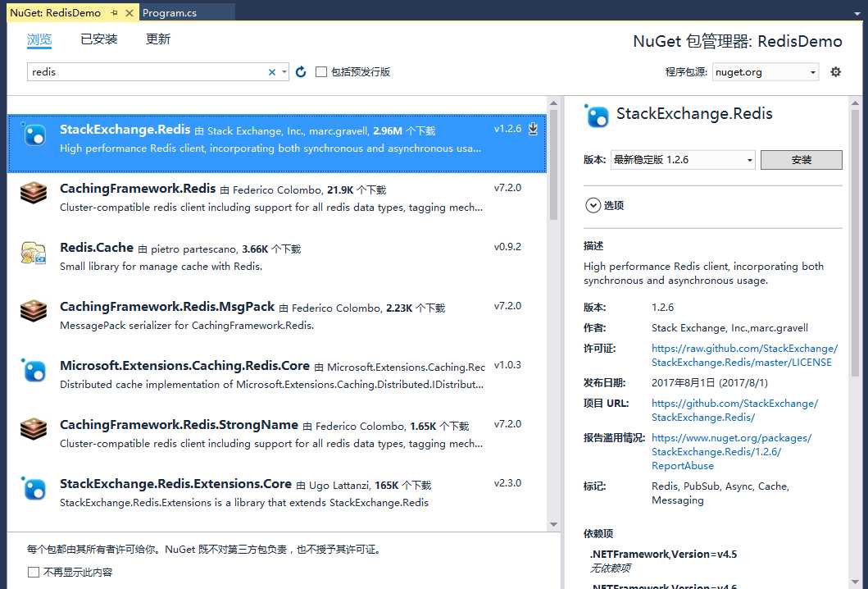This screenshot has width=868, height=589.
Task: Click the Install button
Action: [x=801, y=160]
